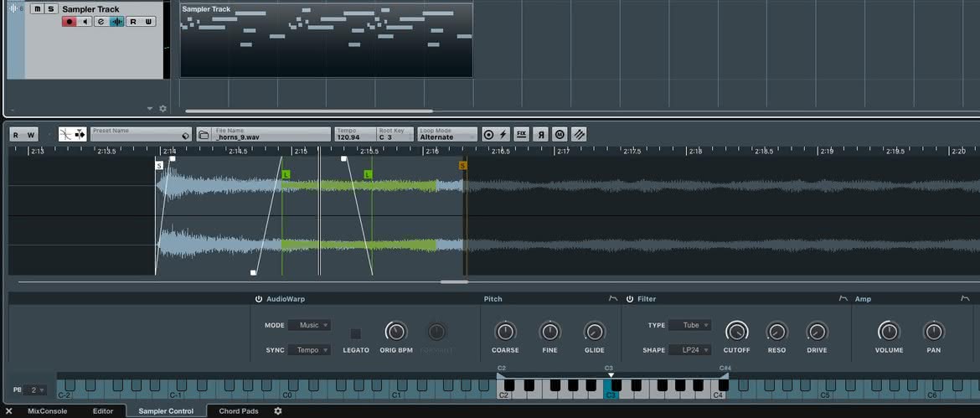Solo the Sampler Track
Viewport: 980px width, 418px height.
(51, 8)
